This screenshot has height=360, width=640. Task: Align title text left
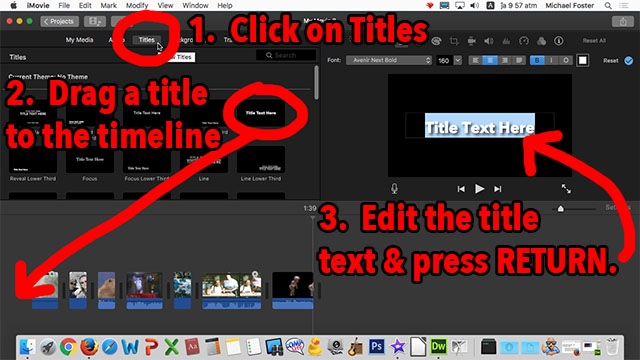pos(476,60)
